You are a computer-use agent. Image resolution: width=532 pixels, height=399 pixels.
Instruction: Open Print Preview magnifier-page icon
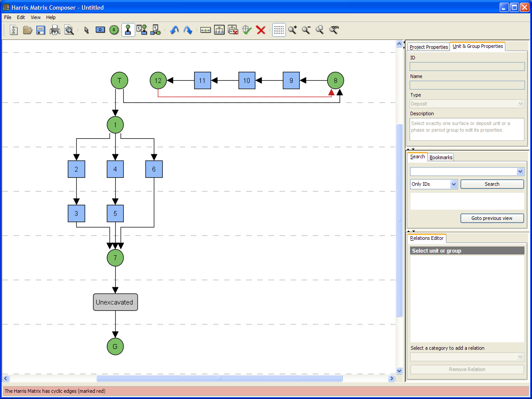point(69,30)
